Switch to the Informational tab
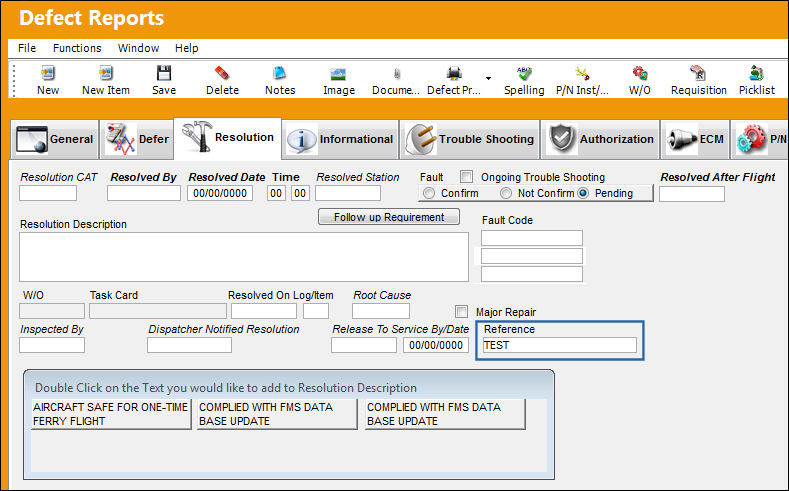This screenshot has width=789, height=491. pos(340,139)
